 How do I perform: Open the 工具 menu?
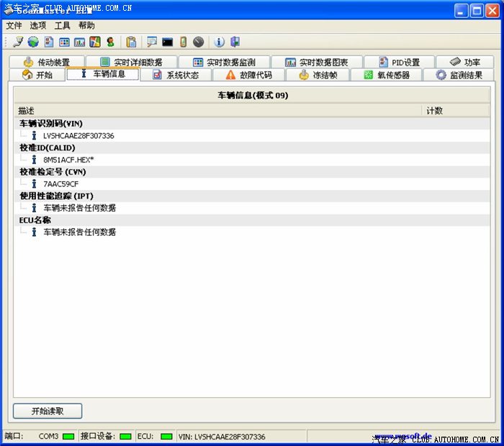[63, 25]
